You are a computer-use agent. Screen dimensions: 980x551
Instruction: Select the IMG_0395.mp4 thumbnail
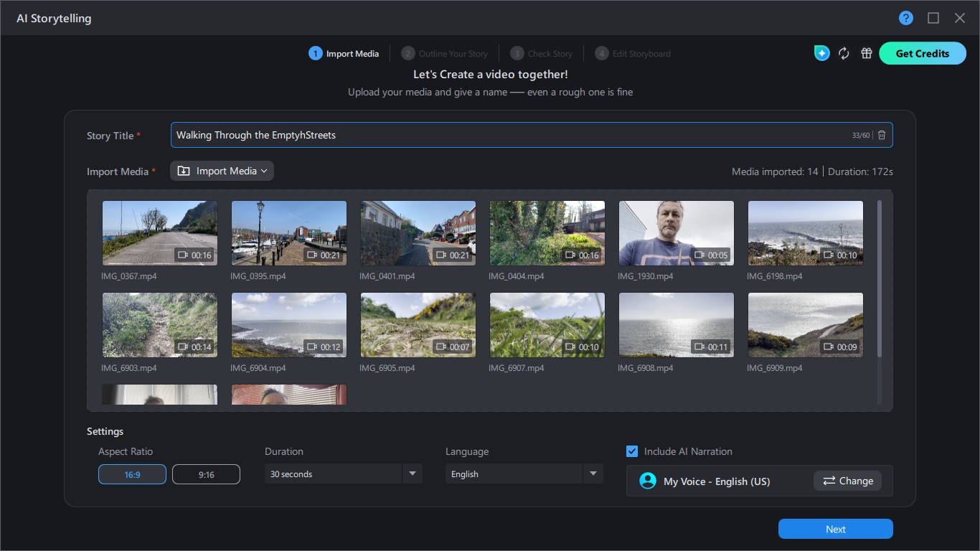point(289,233)
